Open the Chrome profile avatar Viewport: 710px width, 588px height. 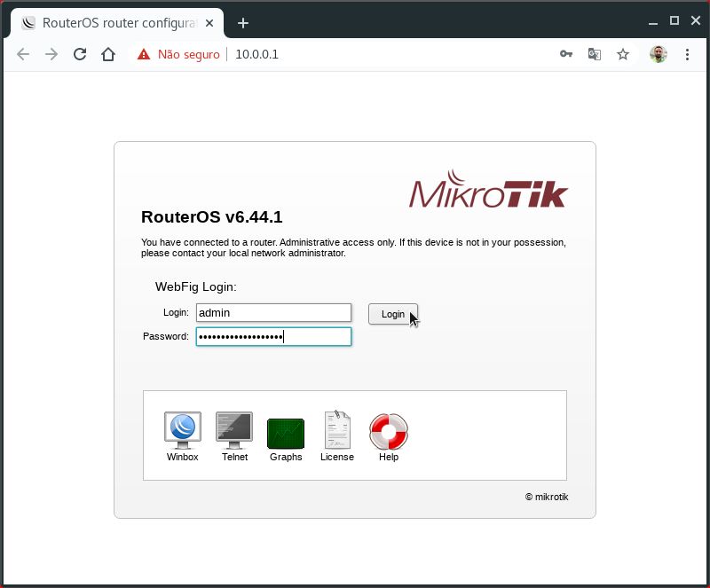click(x=658, y=54)
